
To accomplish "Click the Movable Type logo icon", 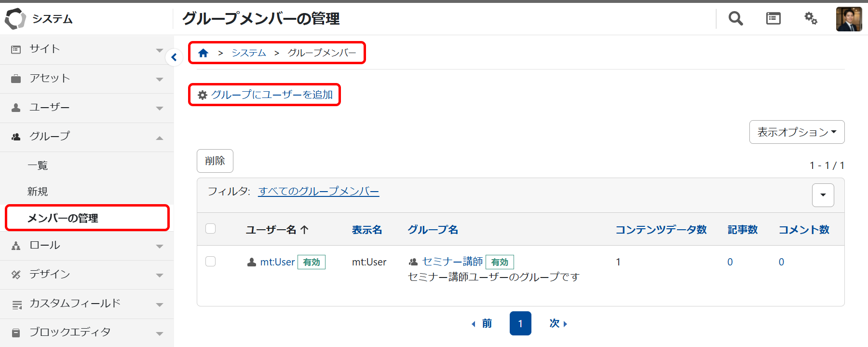I will (15, 19).
